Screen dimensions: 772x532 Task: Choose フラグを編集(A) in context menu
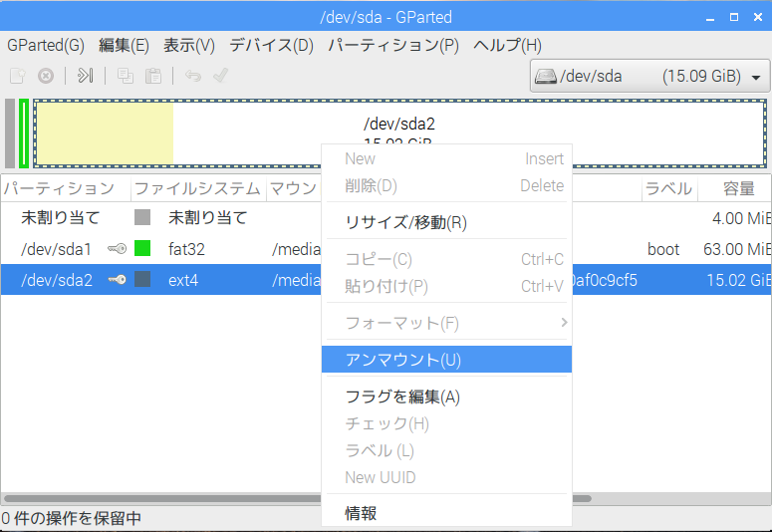(x=446, y=397)
